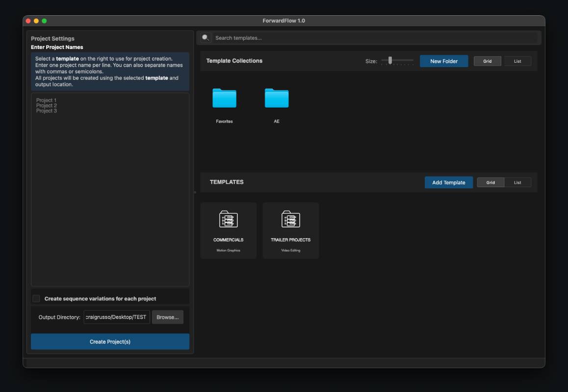Minimize the ForwardFlow window
The image size is (568, 392).
36,21
